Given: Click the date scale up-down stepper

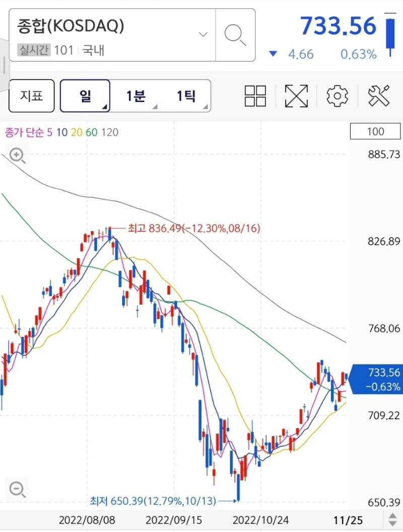Looking at the screenshot, I should tap(392, 520).
